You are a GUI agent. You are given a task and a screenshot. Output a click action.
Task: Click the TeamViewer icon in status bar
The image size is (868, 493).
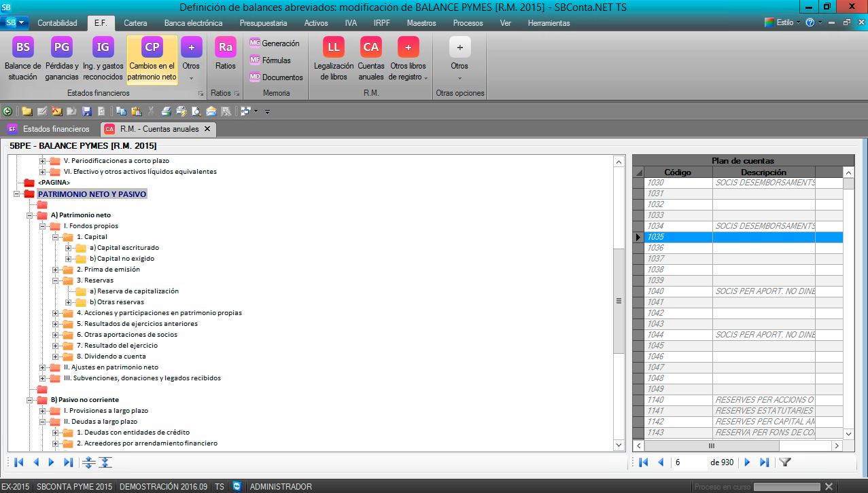pyautogui.click(x=237, y=487)
